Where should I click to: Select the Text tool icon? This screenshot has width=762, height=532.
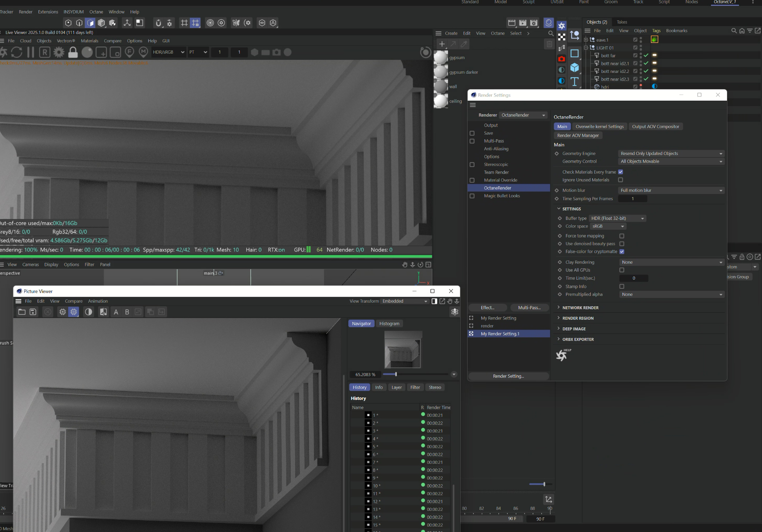click(x=575, y=81)
